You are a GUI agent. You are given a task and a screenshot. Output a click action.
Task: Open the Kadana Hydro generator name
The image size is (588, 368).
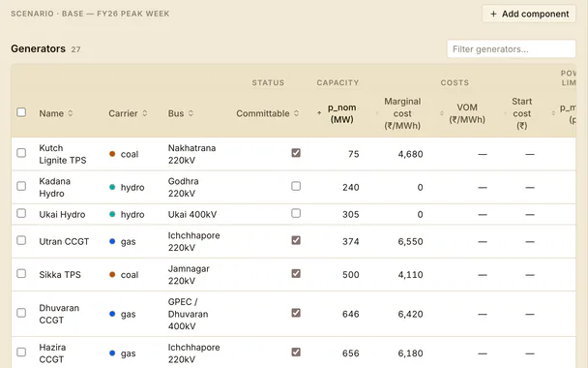[55, 187]
